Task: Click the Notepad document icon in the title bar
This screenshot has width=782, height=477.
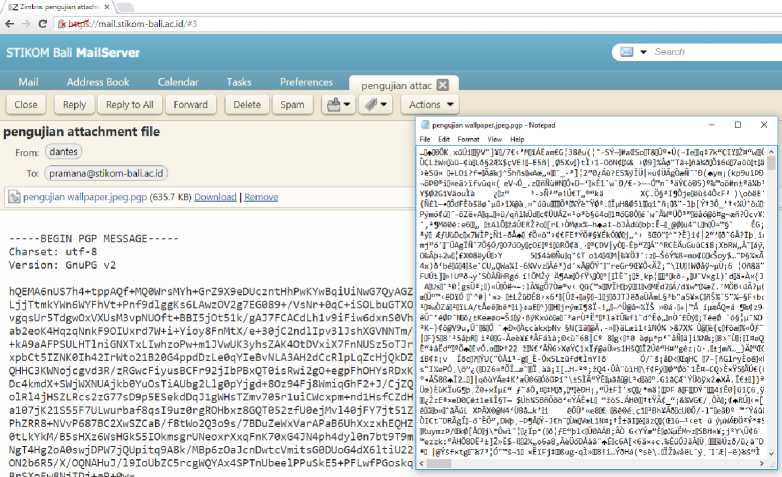Action: pyautogui.click(x=424, y=125)
